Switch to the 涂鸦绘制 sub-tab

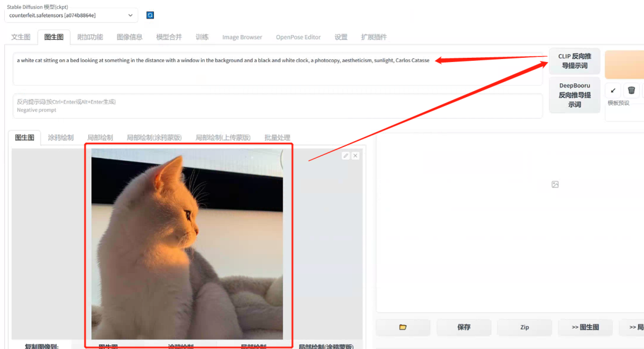[x=60, y=138]
